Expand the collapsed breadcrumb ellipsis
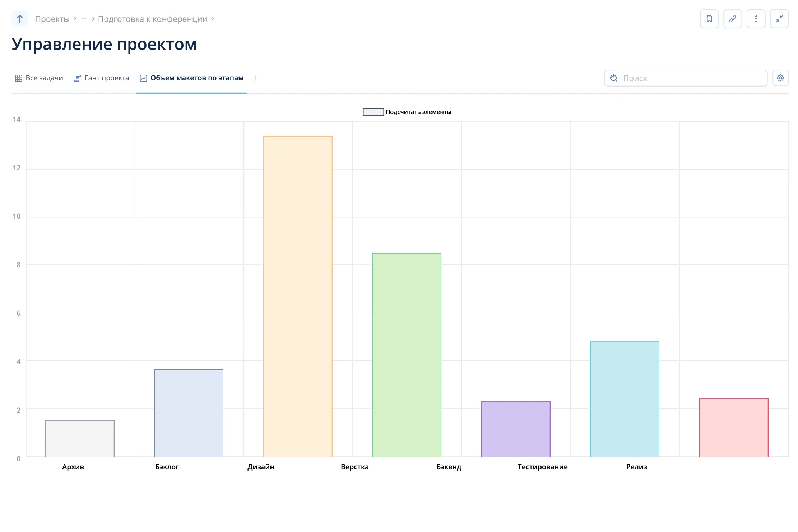This screenshot has height=532, width=798. [84, 19]
